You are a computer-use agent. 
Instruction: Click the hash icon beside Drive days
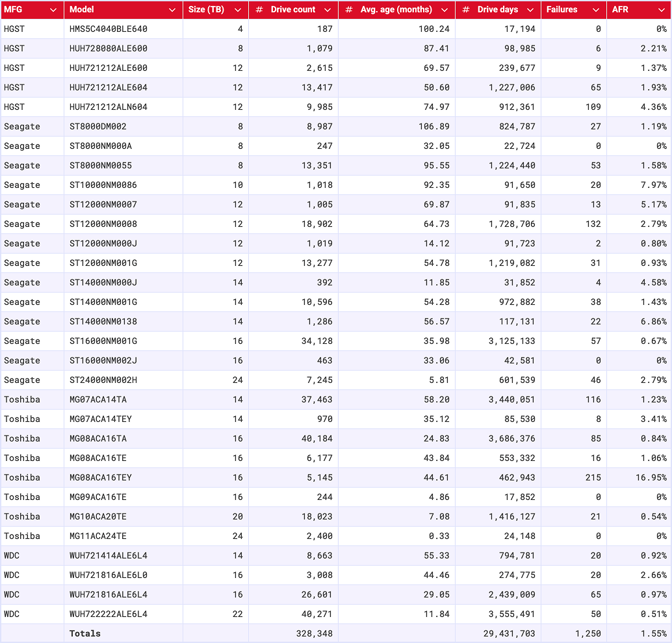point(466,10)
